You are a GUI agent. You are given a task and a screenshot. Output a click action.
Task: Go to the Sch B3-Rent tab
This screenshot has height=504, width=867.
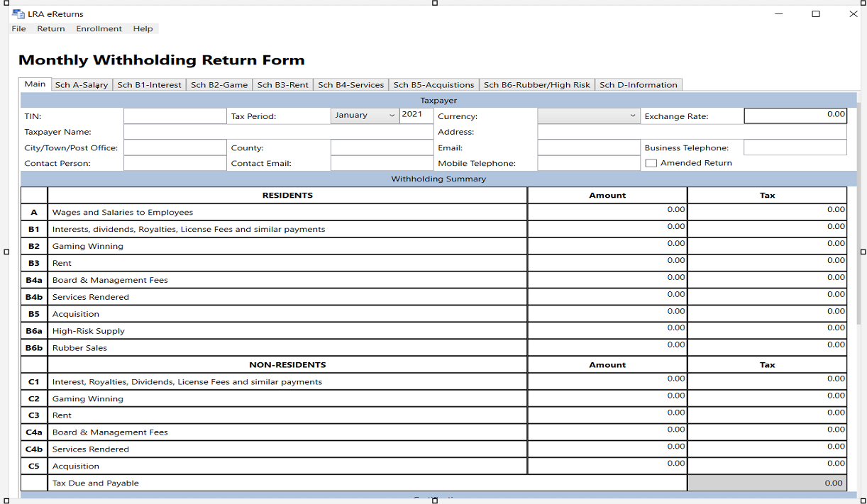(x=282, y=85)
